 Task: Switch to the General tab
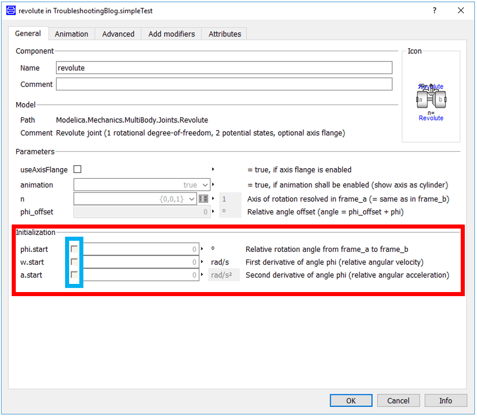click(x=28, y=34)
